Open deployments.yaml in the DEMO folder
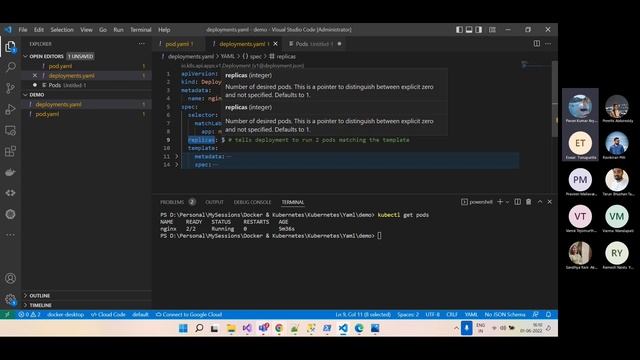 87,104
